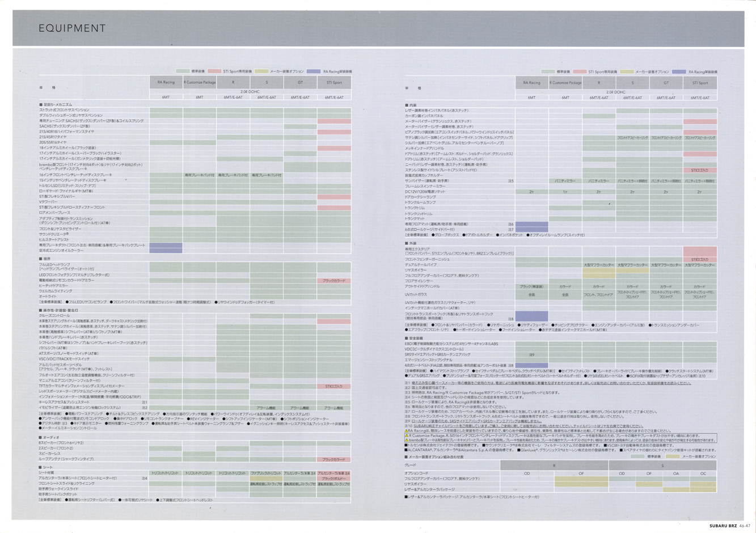
Task: Click the メーカー装着オプション組み合わせ表 heading
Action: [434, 456]
